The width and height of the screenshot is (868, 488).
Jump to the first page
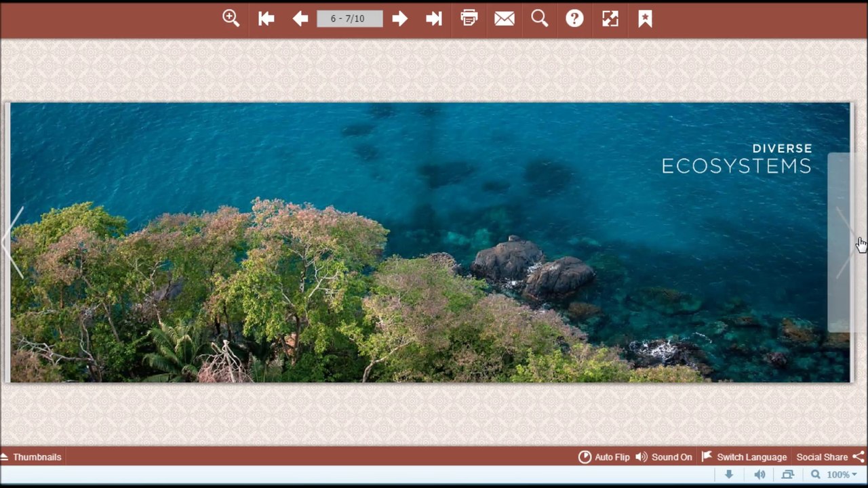(266, 19)
